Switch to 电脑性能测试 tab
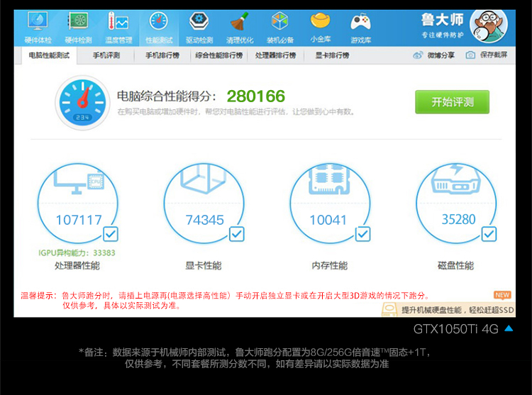 [49, 55]
